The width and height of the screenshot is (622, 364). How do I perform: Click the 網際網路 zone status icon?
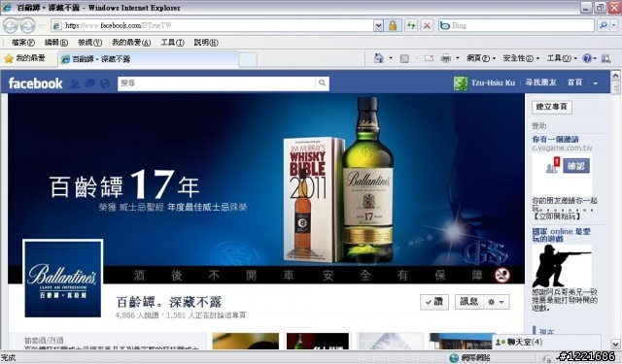point(454,358)
